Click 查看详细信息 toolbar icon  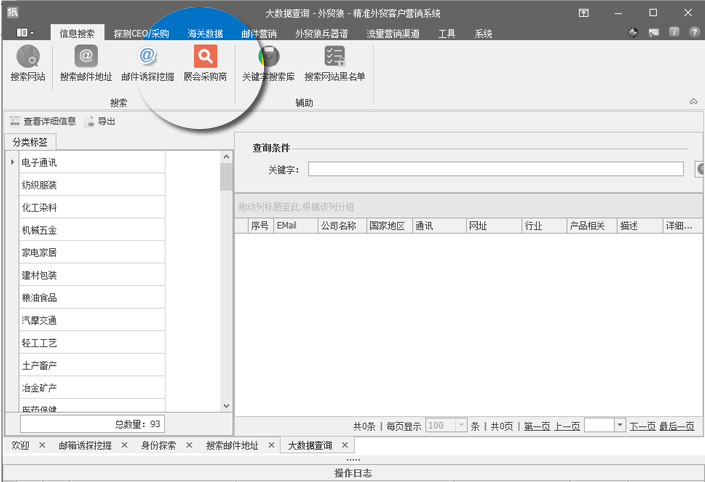pos(14,121)
